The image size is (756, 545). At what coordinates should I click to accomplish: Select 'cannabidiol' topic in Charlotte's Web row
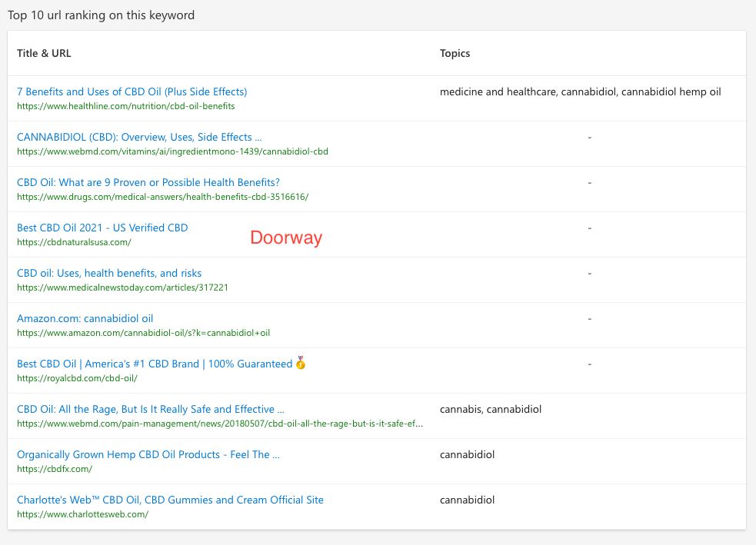click(467, 499)
